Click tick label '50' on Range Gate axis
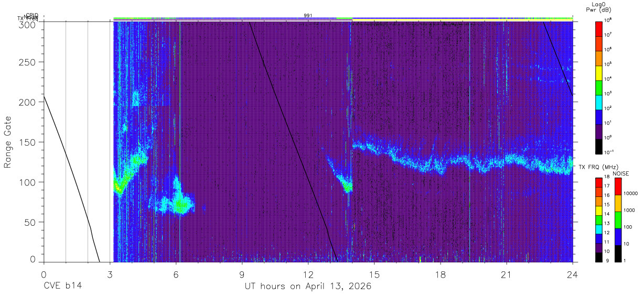 pos(31,222)
